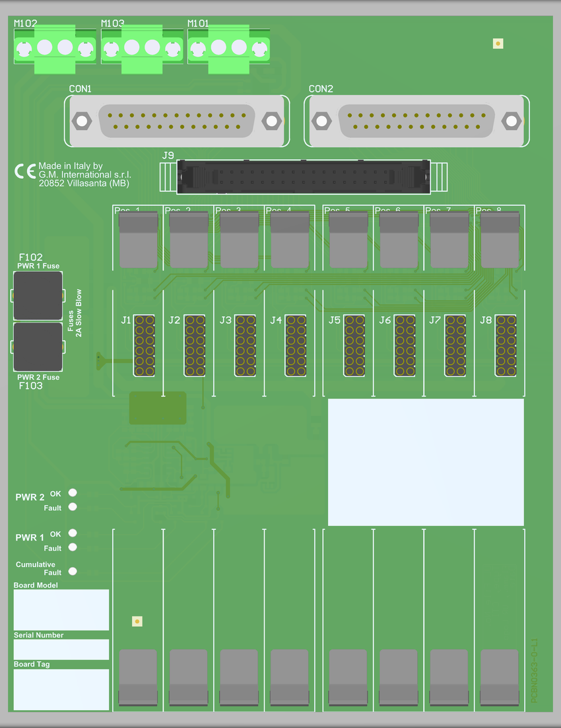Select the J9 black ribbon header
The width and height of the screenshot is (561, 728).
click(x=304, y=177)
